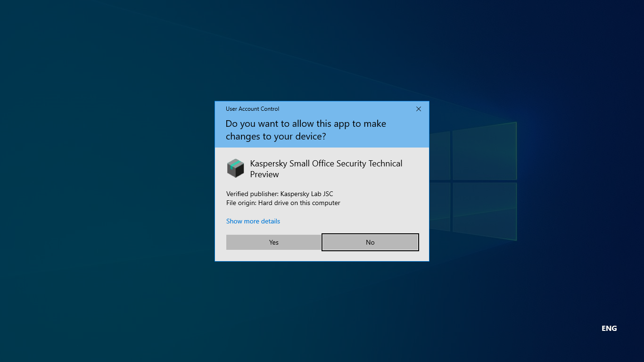Click the ENG language indicator

coord(609,329)
